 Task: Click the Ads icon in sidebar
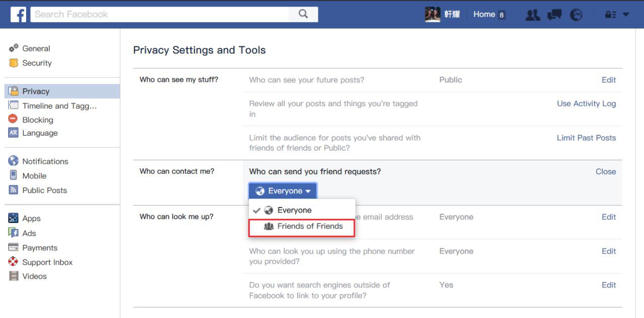pos(14,233)
